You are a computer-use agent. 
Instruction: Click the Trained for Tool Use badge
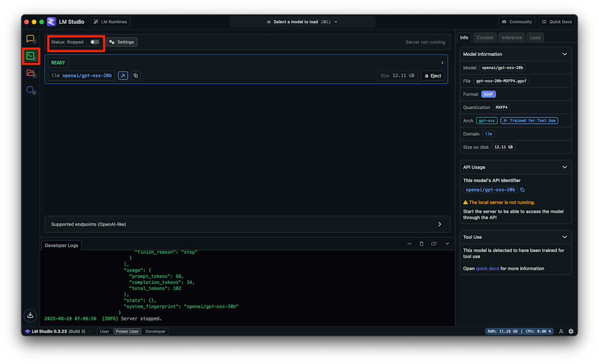tap(529, 121)
